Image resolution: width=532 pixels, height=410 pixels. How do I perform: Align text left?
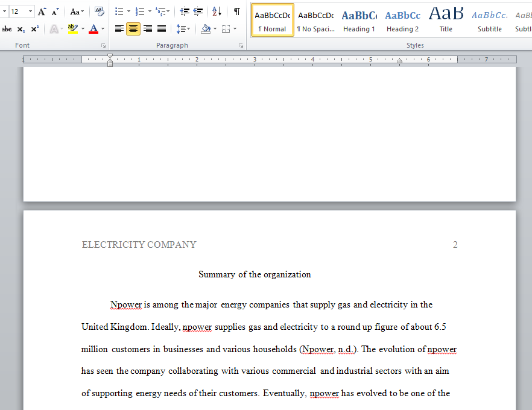119,29
